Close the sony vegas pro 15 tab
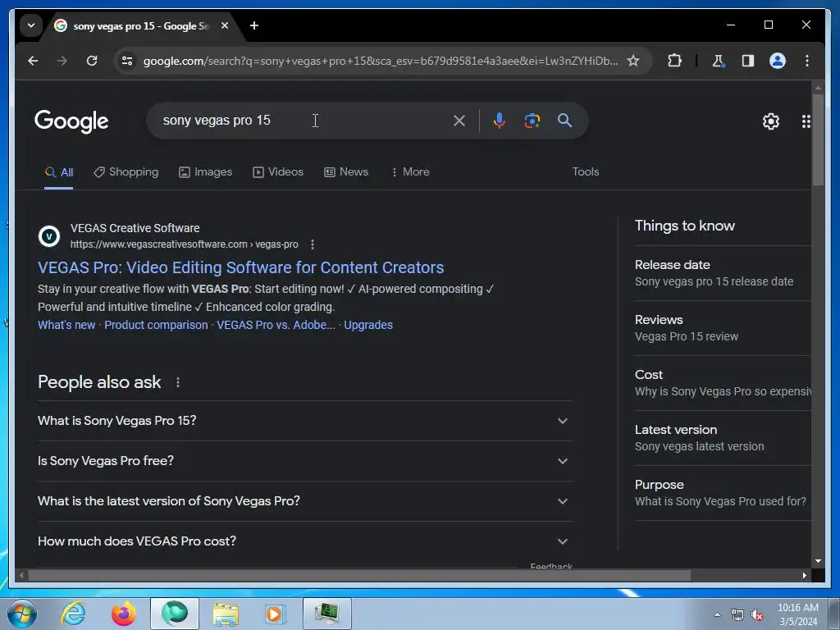Viewport: 840px width, 630px height. pyautogui.click(x=225, y=25)
